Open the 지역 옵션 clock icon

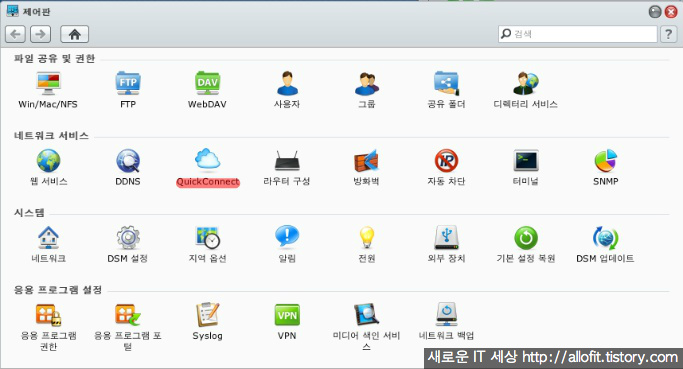click(x=207, y=238)
